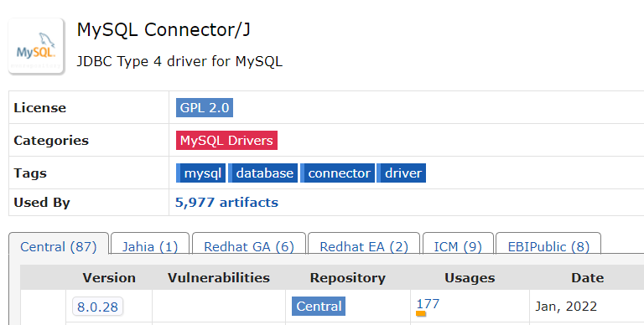Click the Vulnerabilities column header
The width and height of the screenshot is (644, 325).
click(x=219, y=278)
